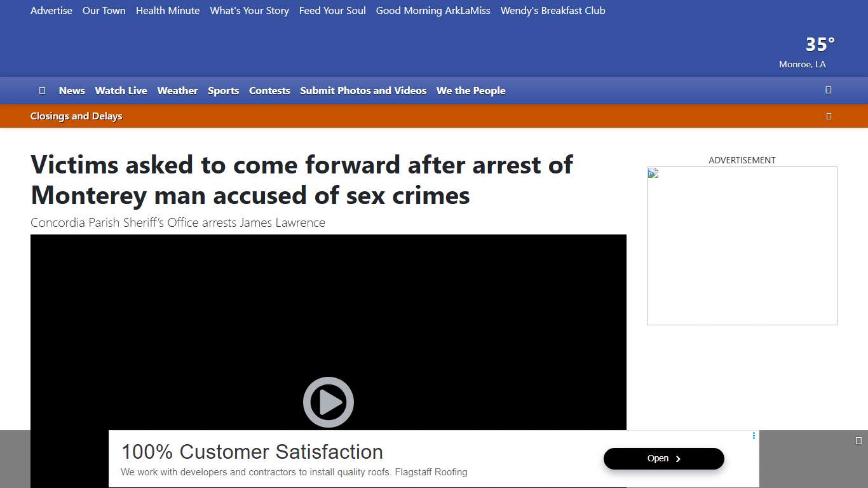Go to Watch Live

[x=121, y=91]
